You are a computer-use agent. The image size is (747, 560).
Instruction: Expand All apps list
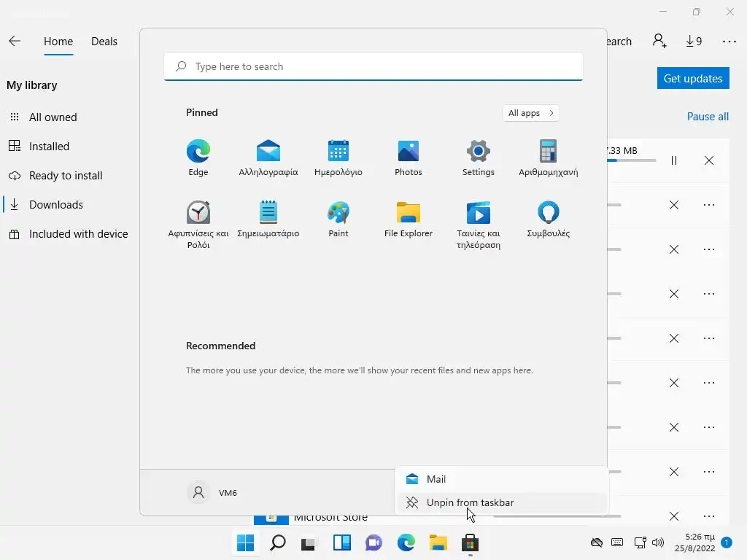pos(531,113)
